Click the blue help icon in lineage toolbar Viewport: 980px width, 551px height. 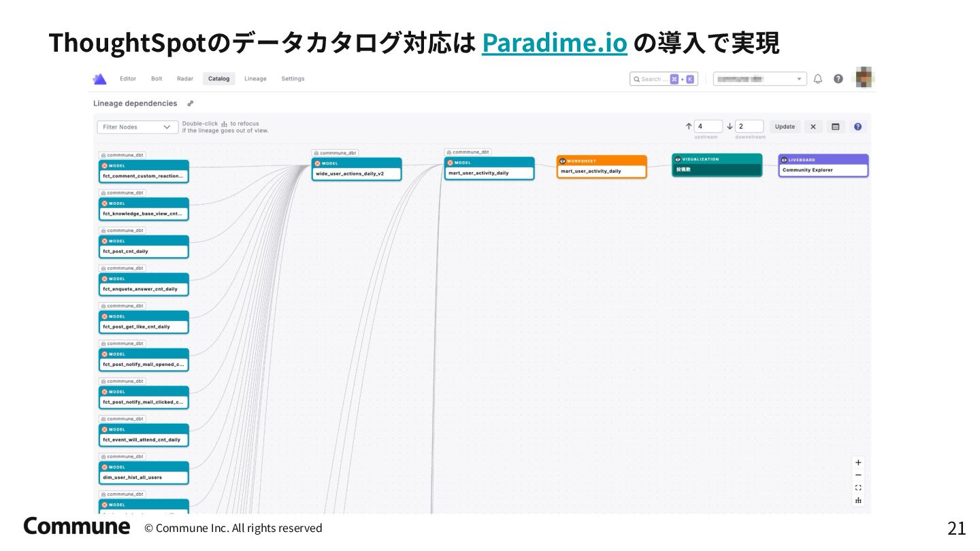pyautogui.click(x=858, y=127)
